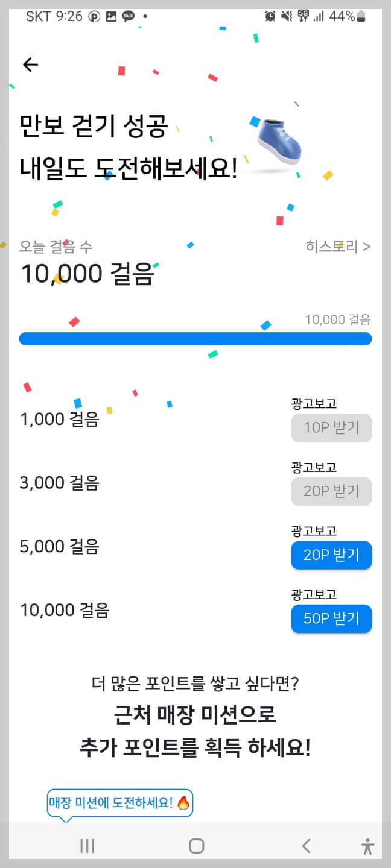Tap the grayed-out 10P 받기 button
The image size is (391, 868).
[331, 428]
